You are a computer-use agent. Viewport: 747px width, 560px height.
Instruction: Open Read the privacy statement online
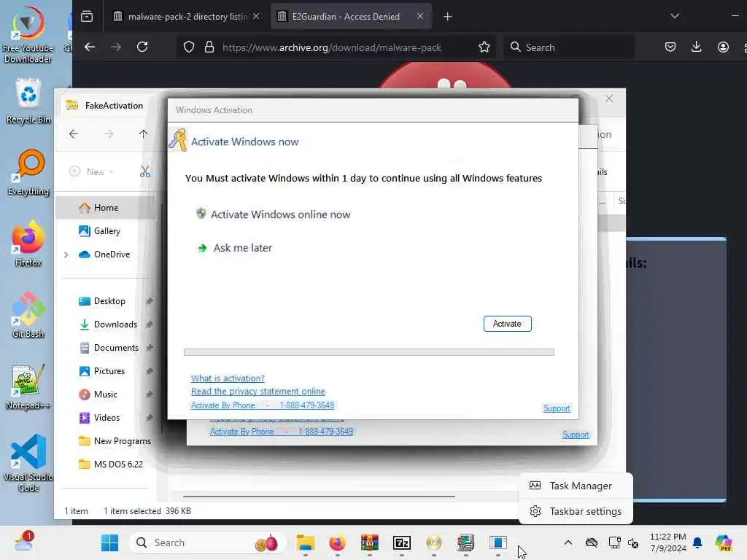click(x=258, y=391)
